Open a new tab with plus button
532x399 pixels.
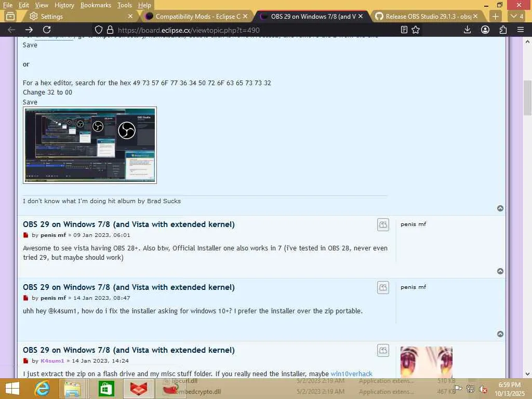click(x=495, y=16)
